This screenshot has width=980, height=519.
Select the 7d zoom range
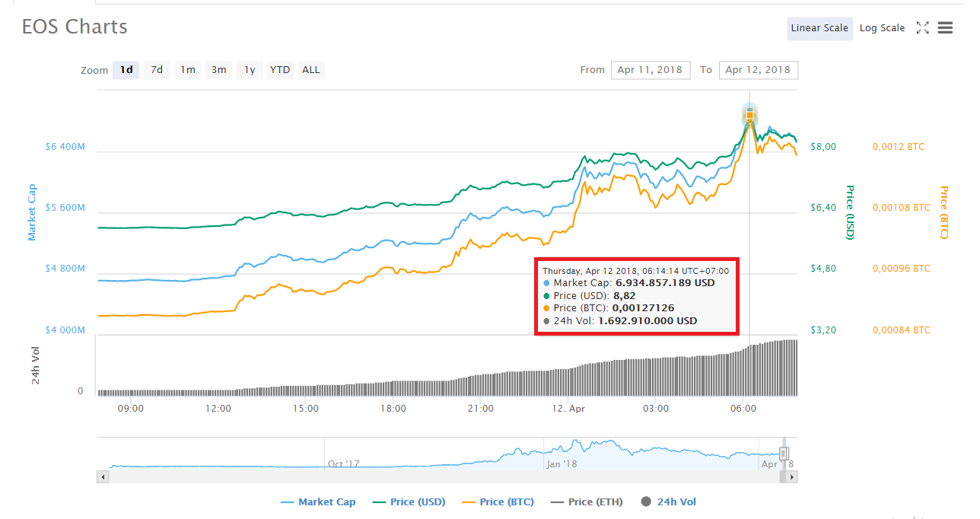pyautogui.click(x=157, y=70)
